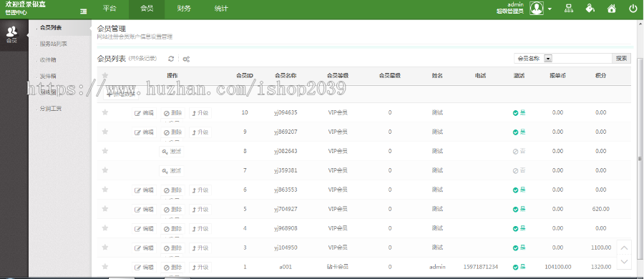Star member row yj359381
Screen dimensions: 644x279
[105, 170]
